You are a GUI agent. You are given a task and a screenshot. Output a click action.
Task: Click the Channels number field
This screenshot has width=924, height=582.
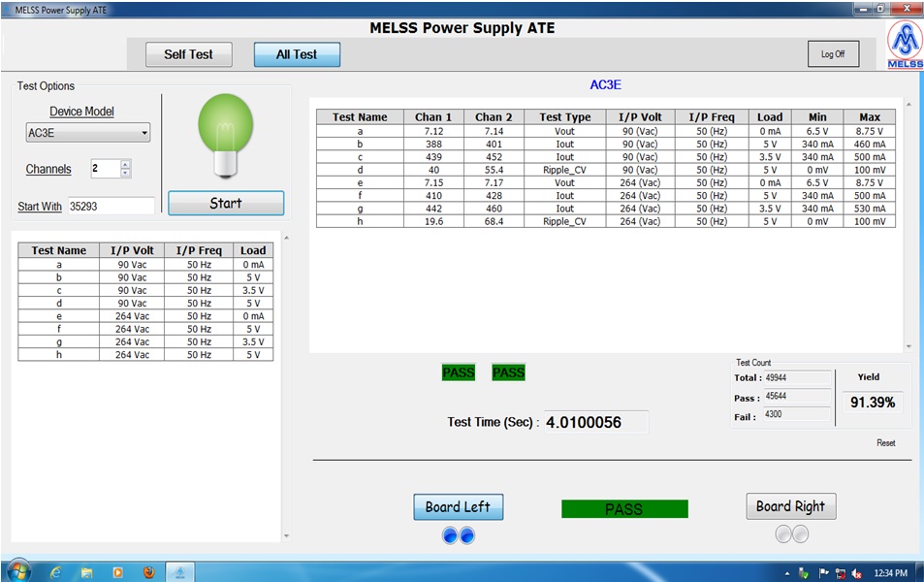pyautogui.click(x=106, y=169)
